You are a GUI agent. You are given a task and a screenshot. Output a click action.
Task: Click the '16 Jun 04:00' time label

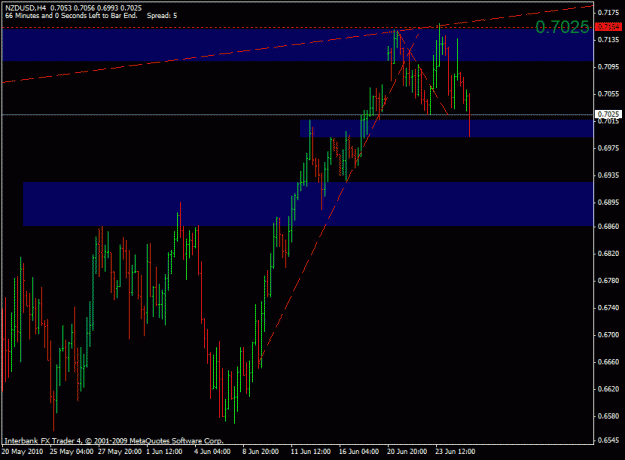(359, 452)
